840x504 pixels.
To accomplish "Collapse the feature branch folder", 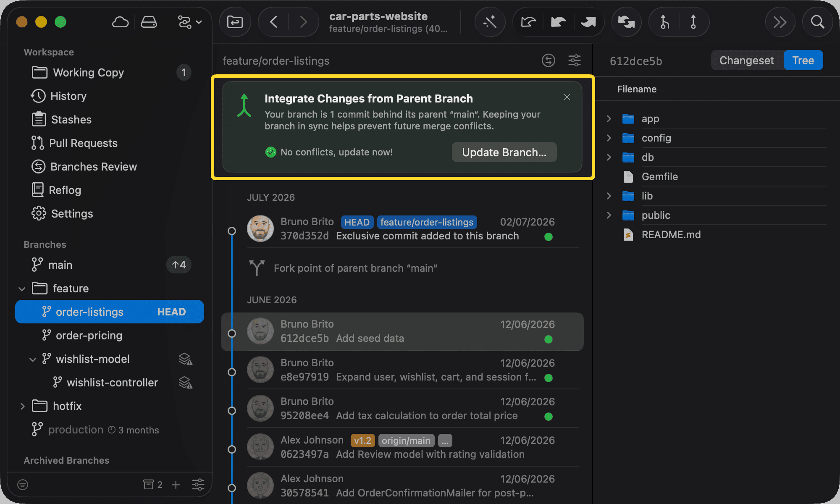I will coord(22,289).
